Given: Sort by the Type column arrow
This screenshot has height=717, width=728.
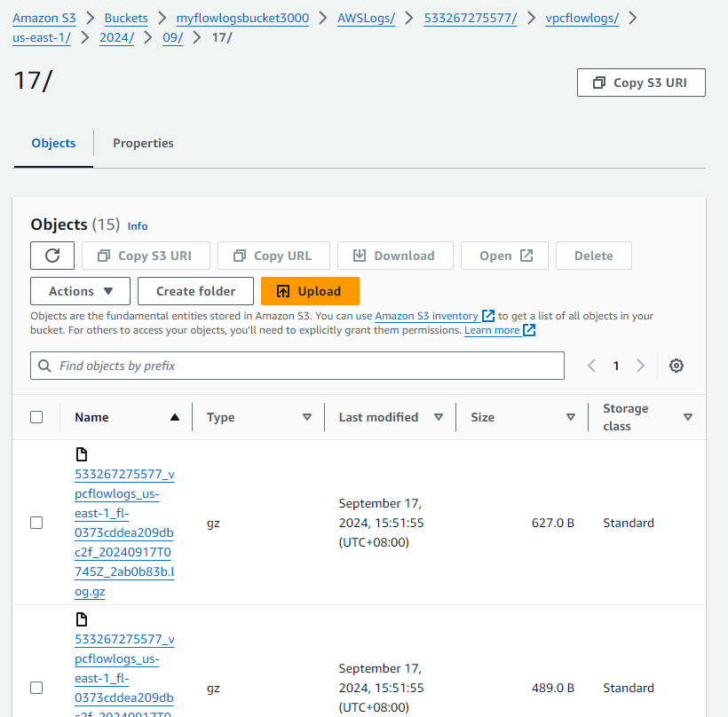Looking at the screenshot, I should [x=307, y=417].
